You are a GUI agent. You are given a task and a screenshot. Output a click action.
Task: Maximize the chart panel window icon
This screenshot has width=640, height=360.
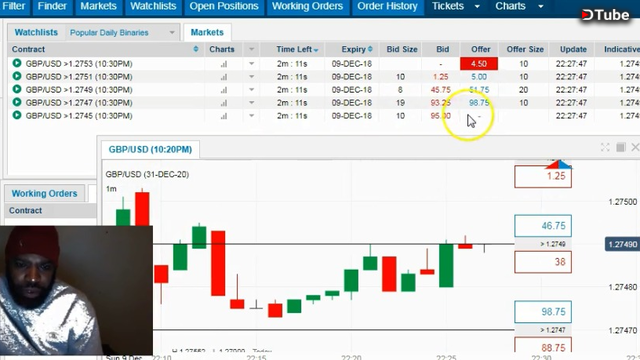(620, 147)
